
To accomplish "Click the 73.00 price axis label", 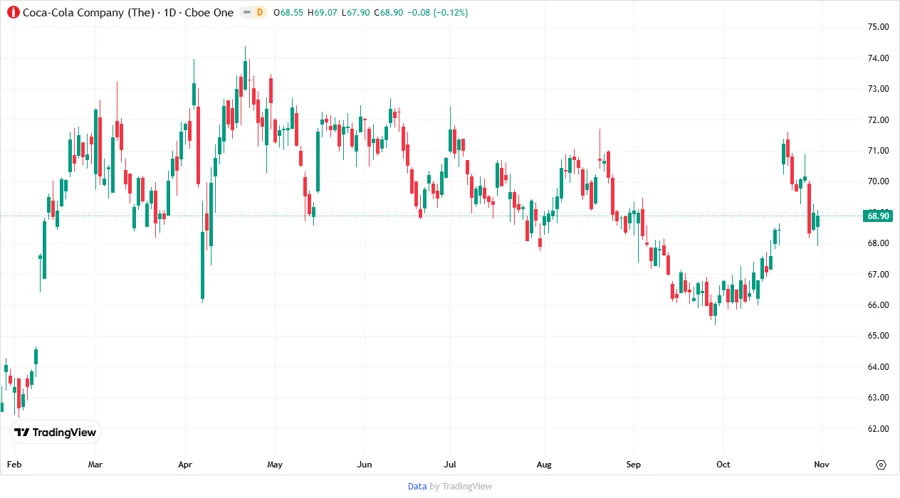I will coord(878,89).
